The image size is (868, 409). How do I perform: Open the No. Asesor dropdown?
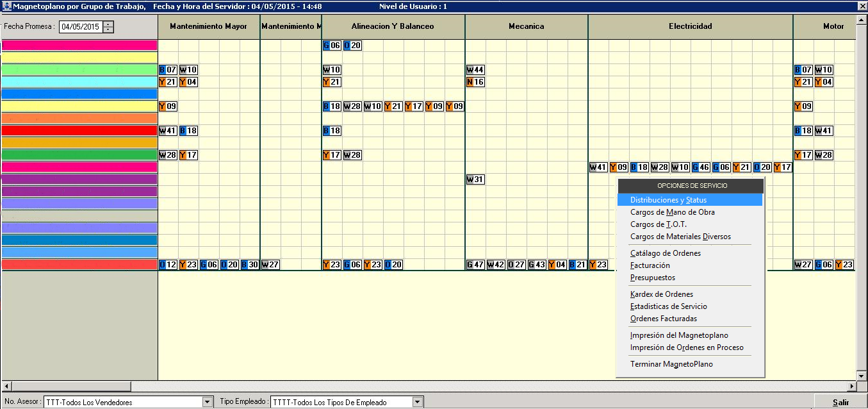click(x=207, y=402)
